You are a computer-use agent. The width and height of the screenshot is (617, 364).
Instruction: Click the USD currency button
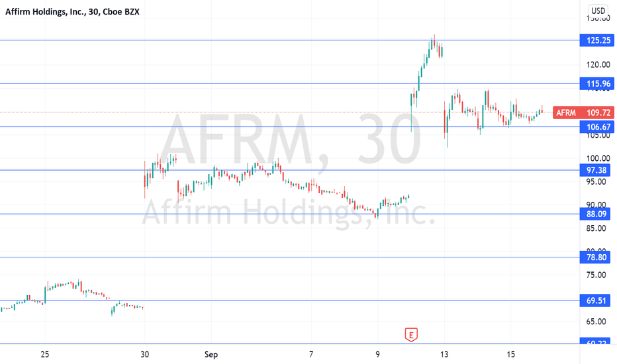(x=598, y=11)
